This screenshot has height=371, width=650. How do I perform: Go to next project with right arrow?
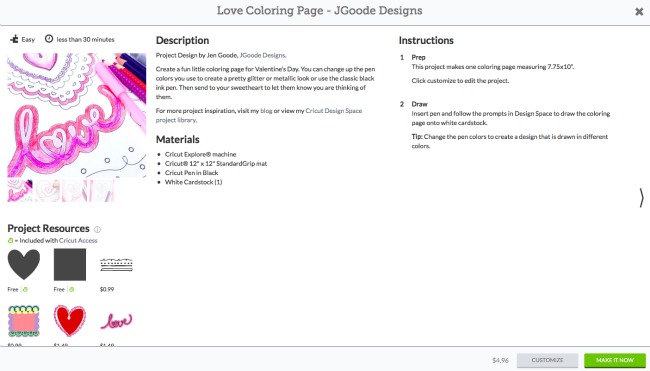[x=641, y=197]
